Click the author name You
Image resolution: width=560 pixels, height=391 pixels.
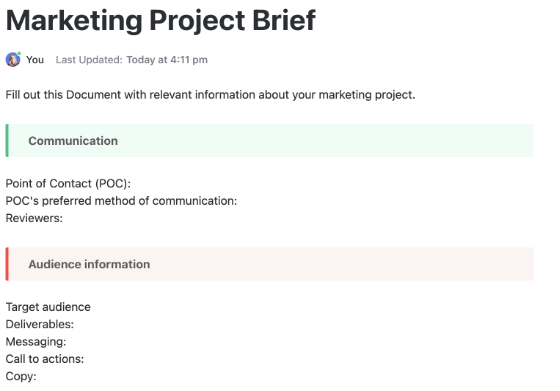(35, 60)
